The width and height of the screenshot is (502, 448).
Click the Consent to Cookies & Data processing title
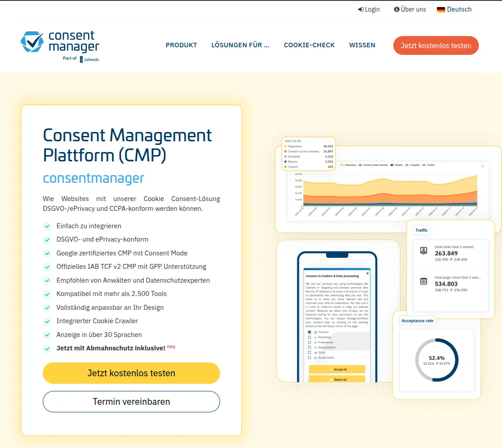pos(332,276)
